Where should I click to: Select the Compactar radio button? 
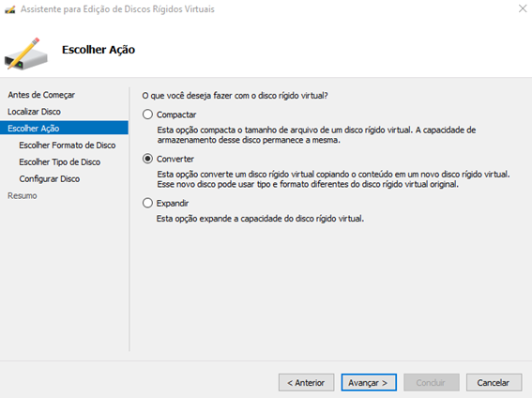[x=147, y=115]
